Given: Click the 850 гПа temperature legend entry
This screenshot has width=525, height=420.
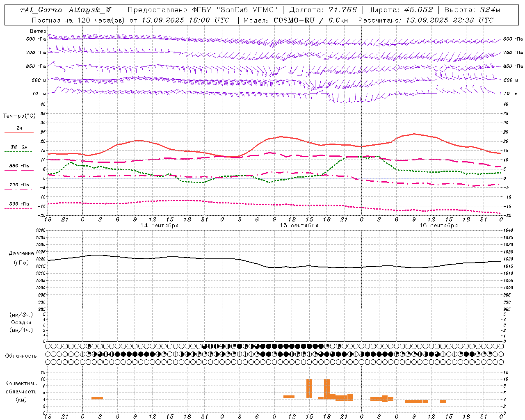Looking at the screenshot, I should coord(19,166).
